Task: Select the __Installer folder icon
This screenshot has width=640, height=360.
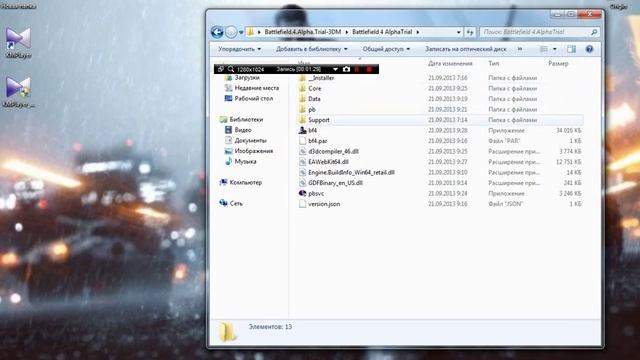Action: [302, 78]
